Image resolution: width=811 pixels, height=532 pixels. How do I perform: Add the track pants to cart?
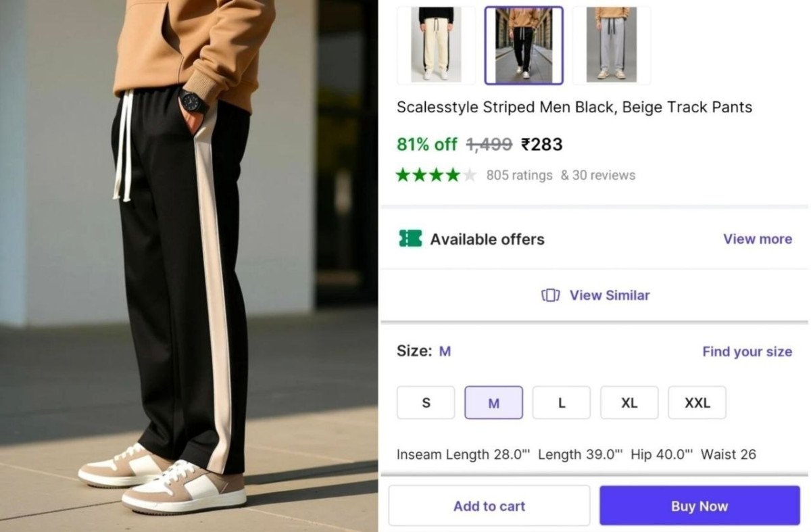pos(489,506)
